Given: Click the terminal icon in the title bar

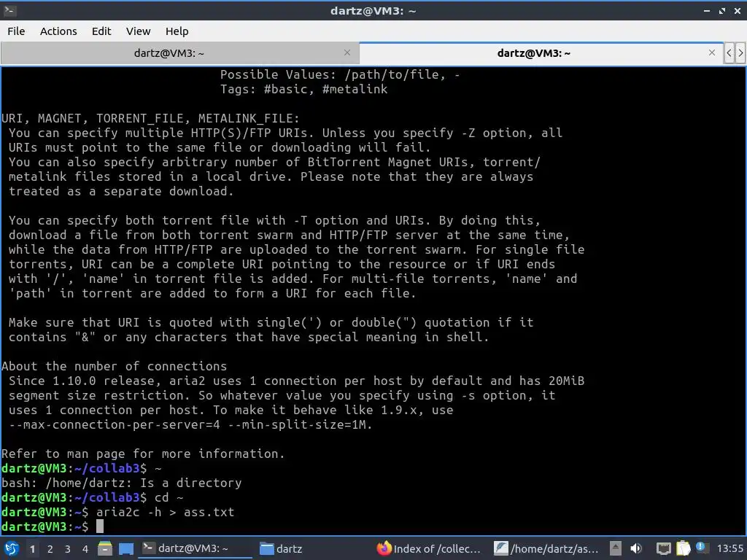Looking at the screenshot, I should point(10,10).
